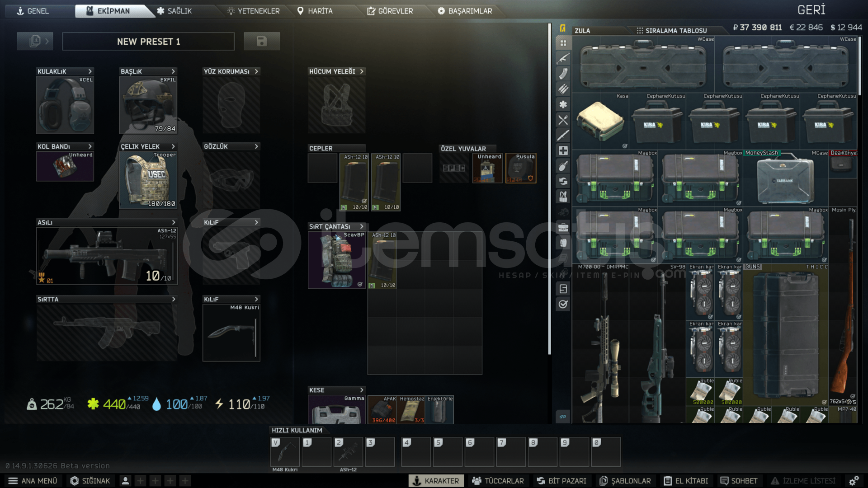868x488 pixels.
Task: Filter stash by magazines icon
Action: (x=563, y=74)
